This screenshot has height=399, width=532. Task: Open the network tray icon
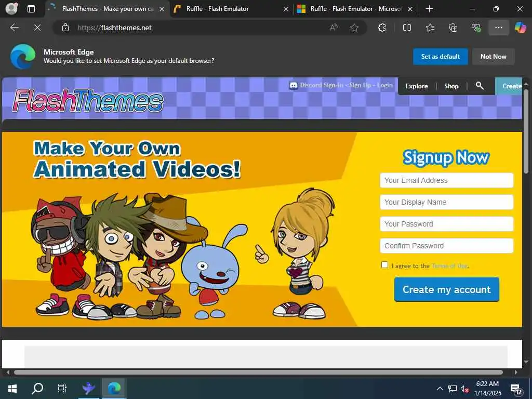click(x=453, y=389)
